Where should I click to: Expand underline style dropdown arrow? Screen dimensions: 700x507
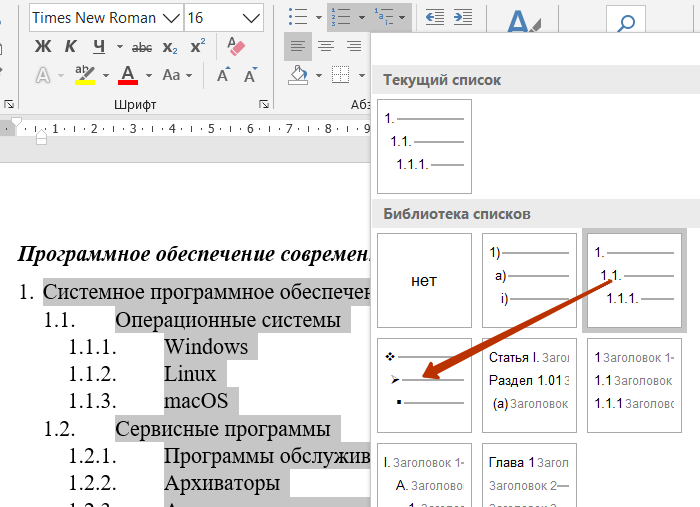pyautogui.click(x=120, y=46)
